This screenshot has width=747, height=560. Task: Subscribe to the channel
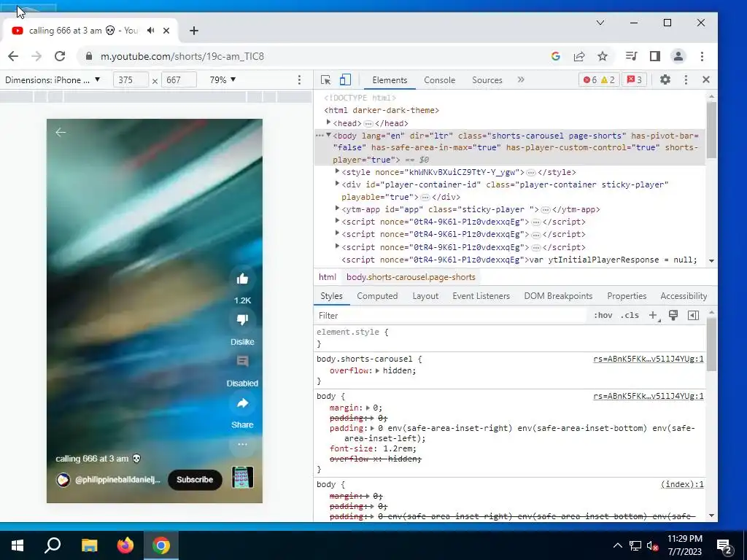point(195,480)
